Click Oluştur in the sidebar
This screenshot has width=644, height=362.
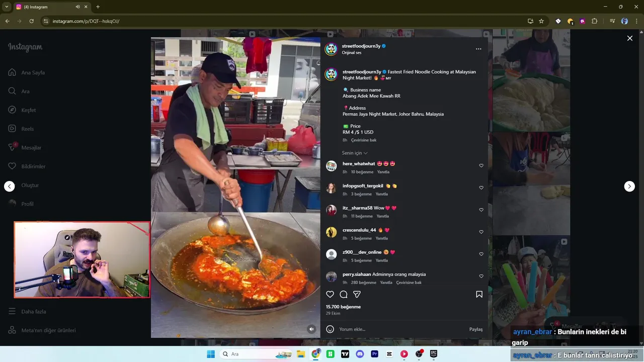click(x=30, y=185)
